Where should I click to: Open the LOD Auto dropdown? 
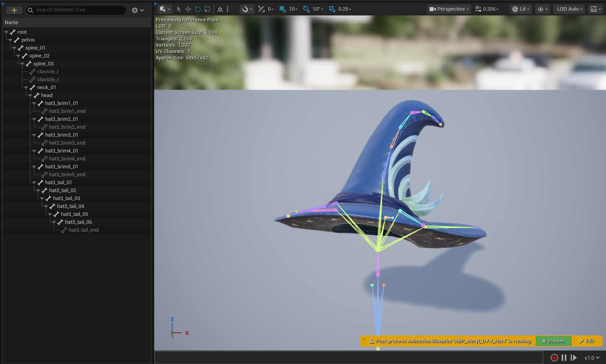pyautogui.click(x=570, y=9)
